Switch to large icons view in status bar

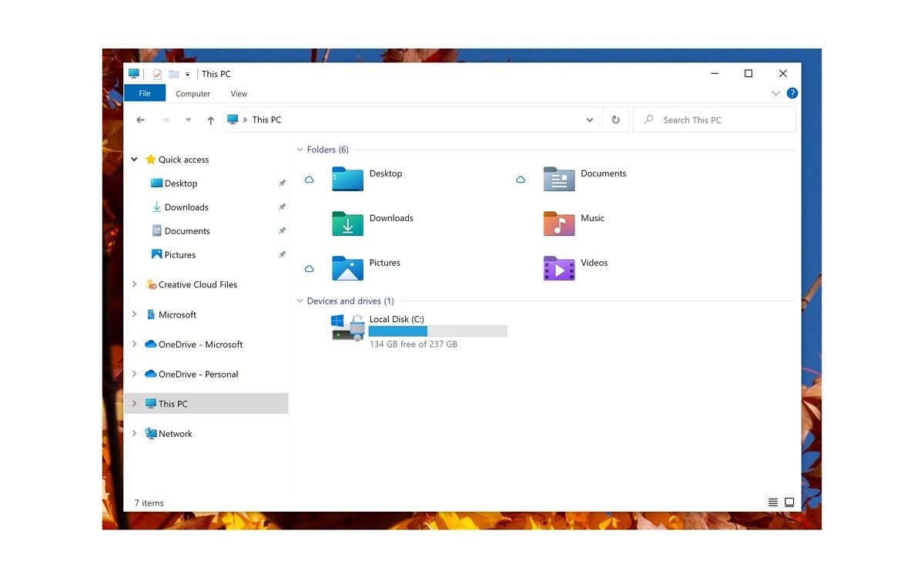pyautogui.click(x=789, y=502)
